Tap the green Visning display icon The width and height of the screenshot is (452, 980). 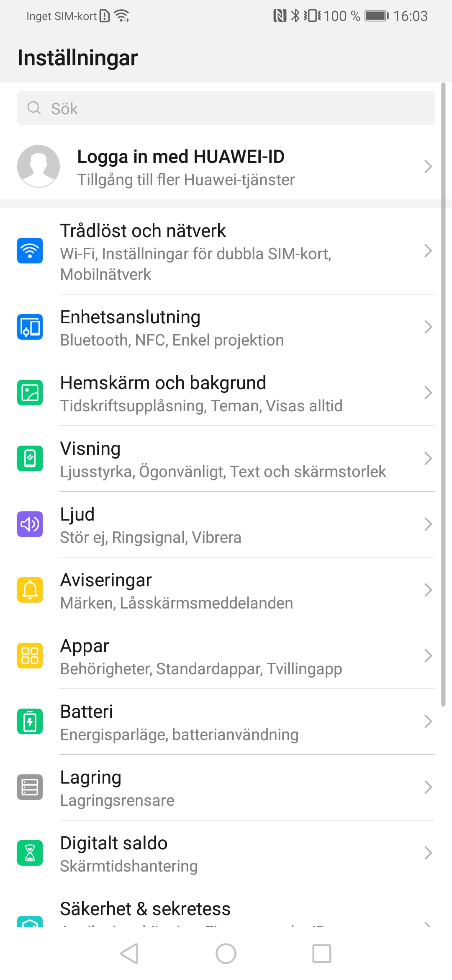coord(30,458)
